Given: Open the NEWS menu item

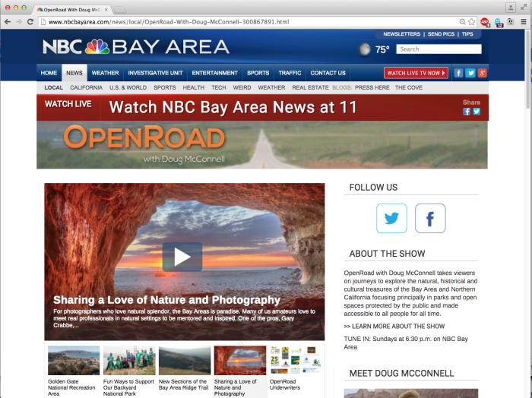Looking at the screenshot, I should 74,73.
